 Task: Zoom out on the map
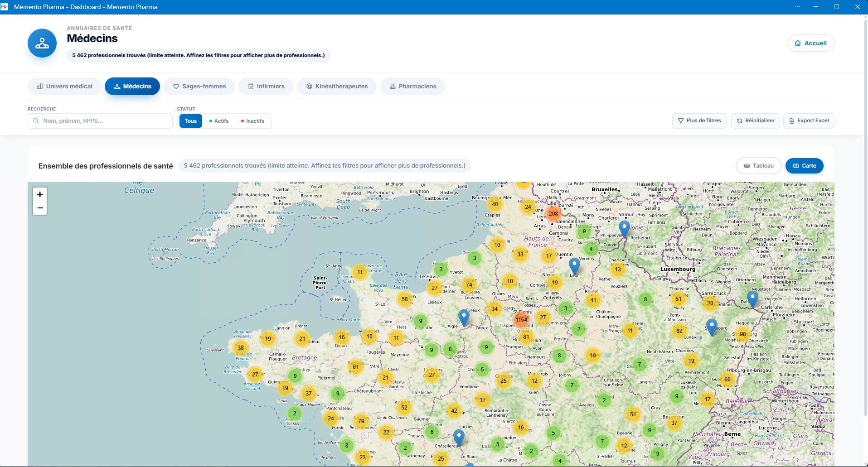40,208
